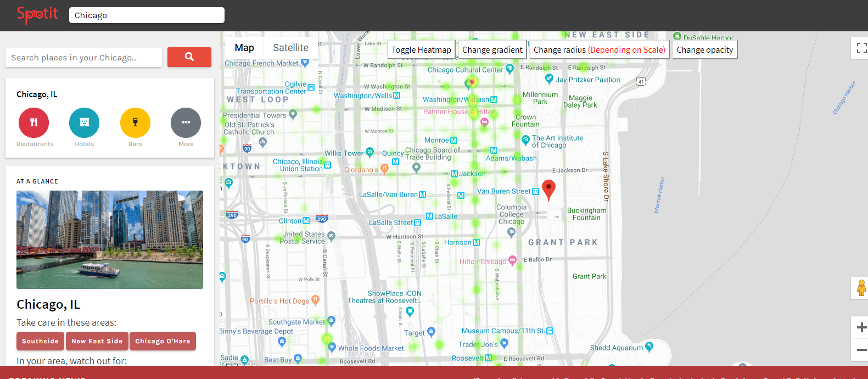The height and width of the screenshot is (379, 868).
Task: Click the Chicago, IL heading text
Action: (x=48, y=304)
